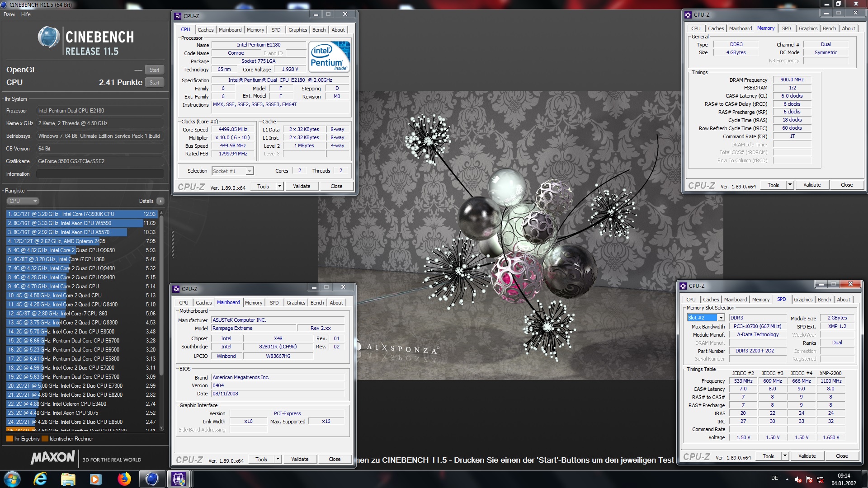Click the network status tray icon
Screen dimensions: 868x488
click(820, 479)
